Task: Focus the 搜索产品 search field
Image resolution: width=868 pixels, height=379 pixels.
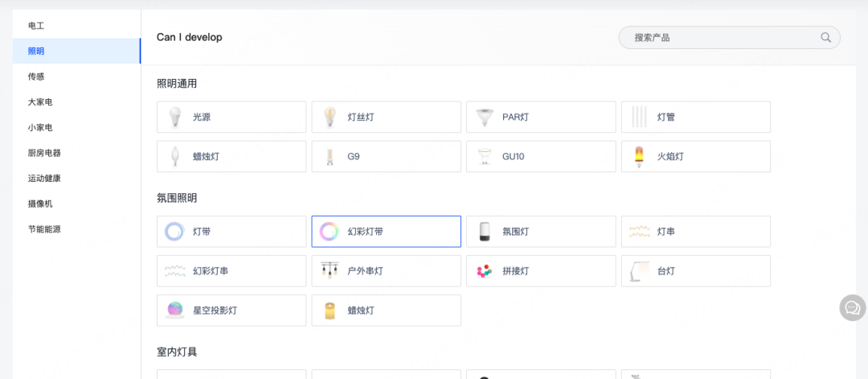Action: pos(729,38)
